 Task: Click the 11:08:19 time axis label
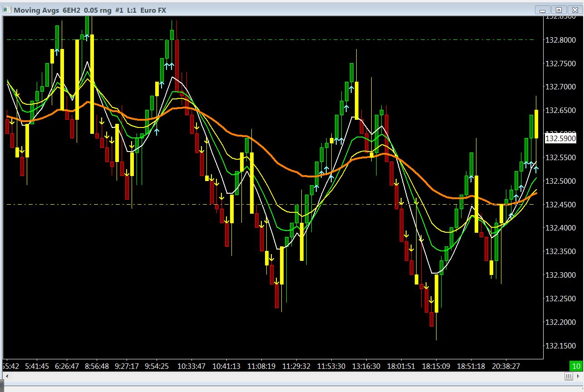point(261,366)
